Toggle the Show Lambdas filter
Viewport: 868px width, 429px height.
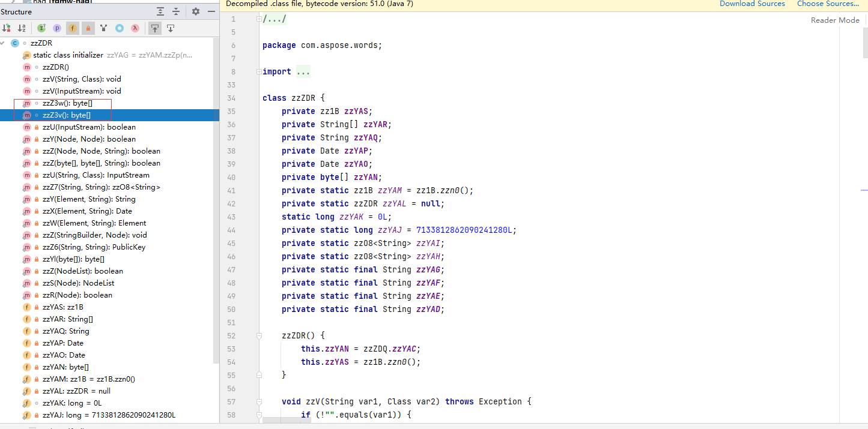click(135, 28)
